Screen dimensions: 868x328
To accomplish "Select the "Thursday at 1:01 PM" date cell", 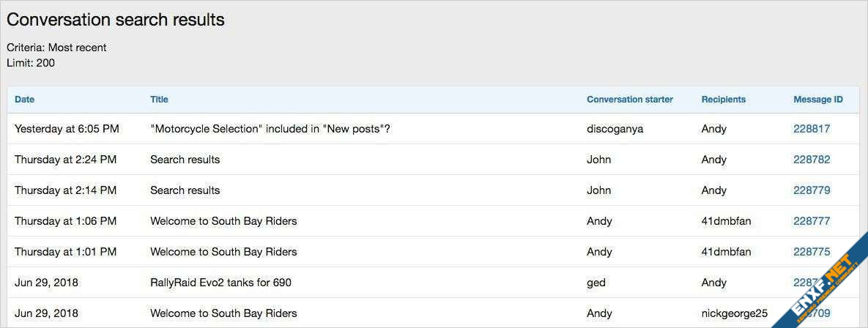I will [x=65, y=252].
